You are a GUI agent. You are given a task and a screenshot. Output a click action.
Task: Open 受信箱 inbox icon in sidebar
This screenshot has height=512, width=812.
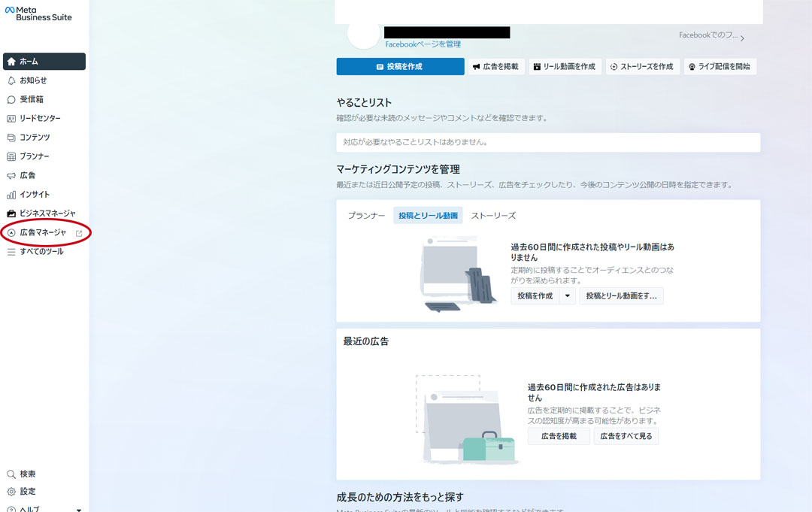11,99
